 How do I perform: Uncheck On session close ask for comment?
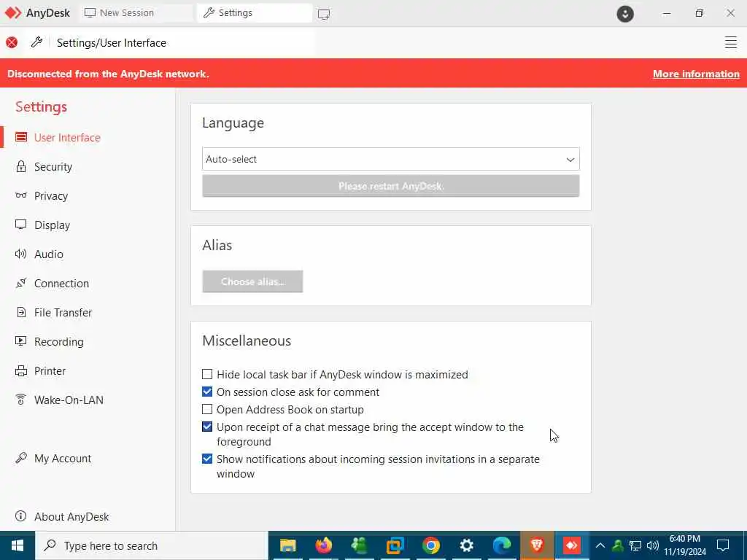tap(207, 392)
